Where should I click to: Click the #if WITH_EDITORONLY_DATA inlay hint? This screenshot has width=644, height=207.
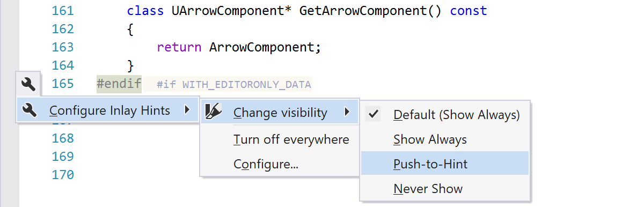click(233, 84)
